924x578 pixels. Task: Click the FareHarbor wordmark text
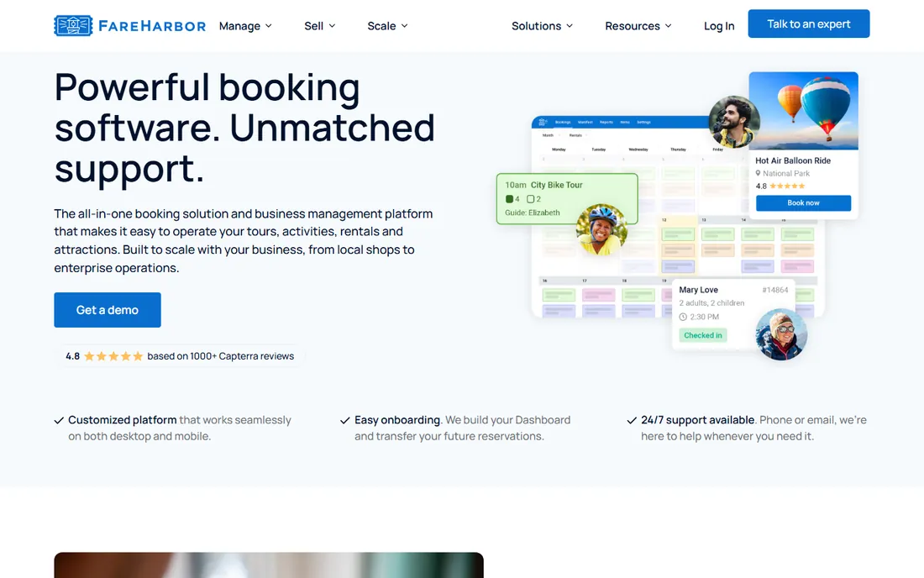(152, 26)
